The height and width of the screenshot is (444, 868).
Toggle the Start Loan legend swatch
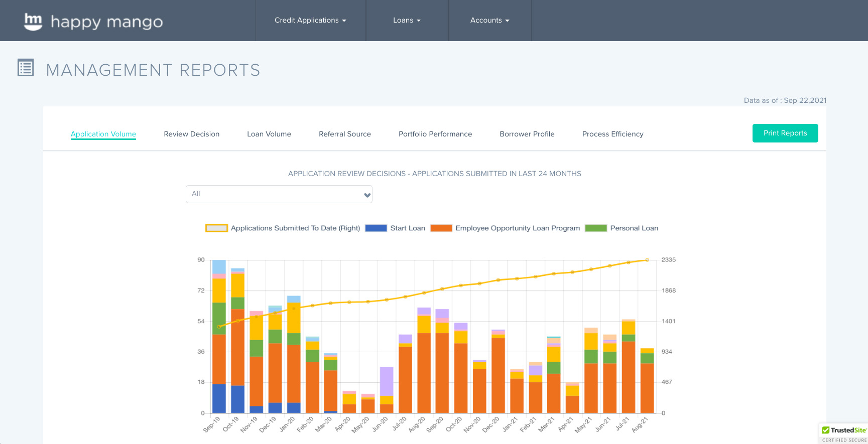[376, 228]
